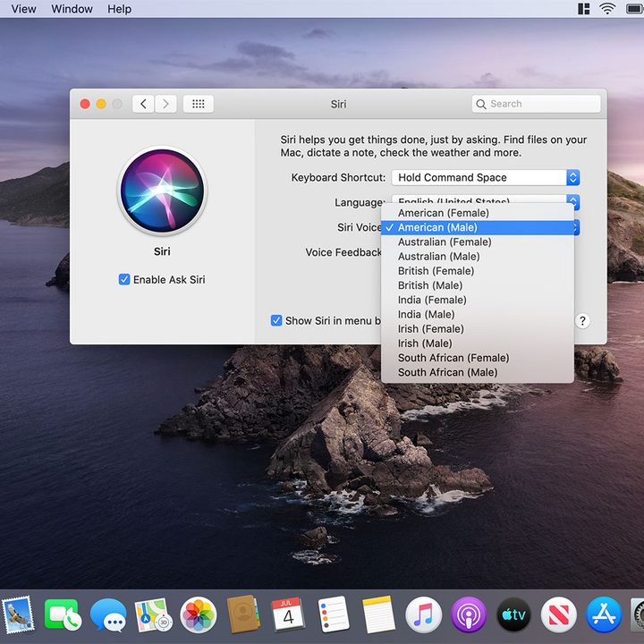The height and width of the screenshot is (644, 644).
Task: Go forward in System Preferences
Action: [165, 104]
